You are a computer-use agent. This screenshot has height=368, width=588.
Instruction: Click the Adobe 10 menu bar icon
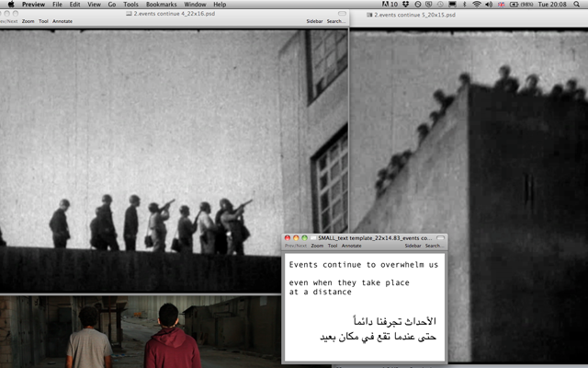[387, 5]
